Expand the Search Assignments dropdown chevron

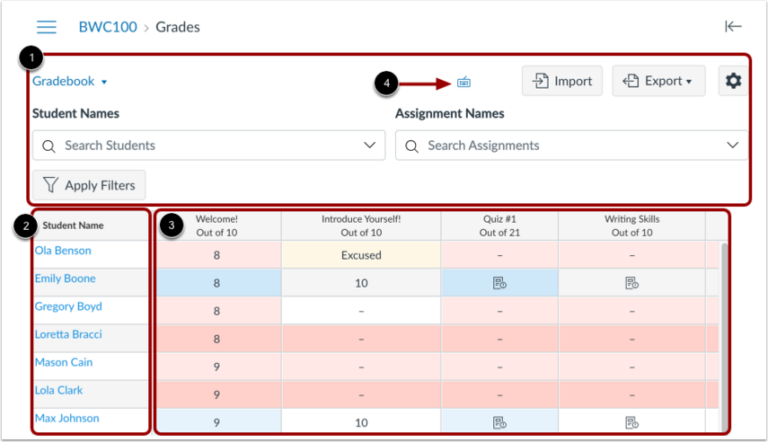pos(731,145)
